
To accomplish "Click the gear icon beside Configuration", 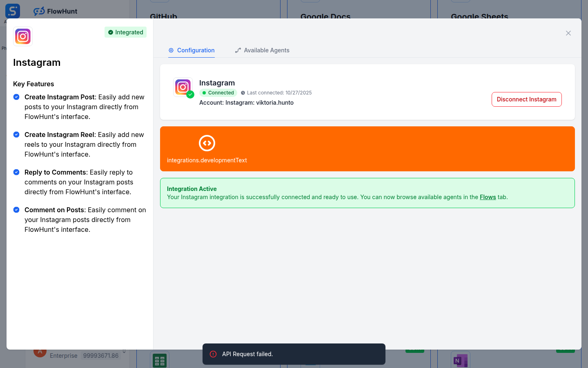I will (171, 50).
